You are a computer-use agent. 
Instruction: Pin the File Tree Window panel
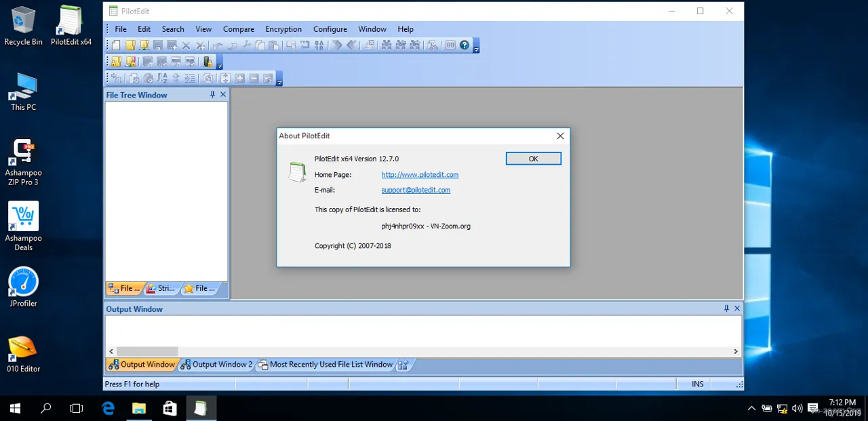(x=212, y=95)
